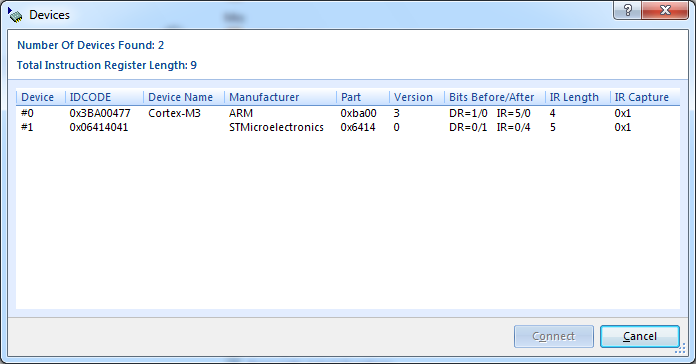Click the Version column header

coord(417,97)
